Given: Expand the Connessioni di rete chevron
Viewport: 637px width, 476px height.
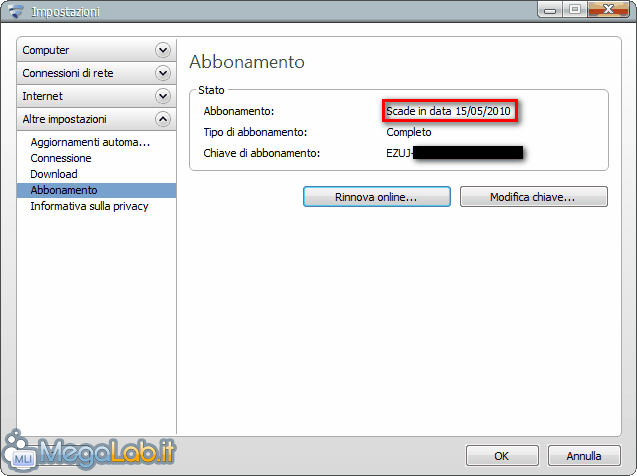Looking at the screenshot, I should tap(162, 73).
